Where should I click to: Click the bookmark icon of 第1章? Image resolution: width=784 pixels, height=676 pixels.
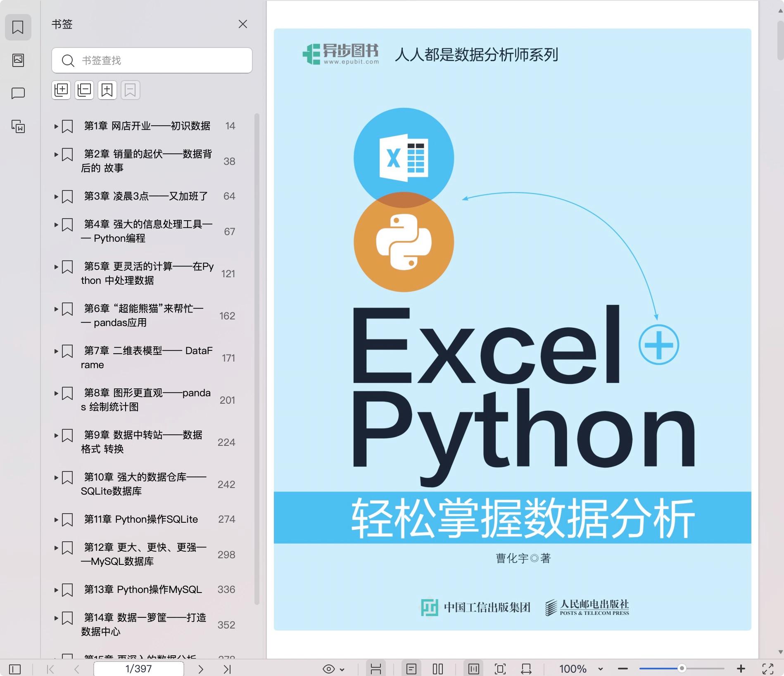point(67,126)
